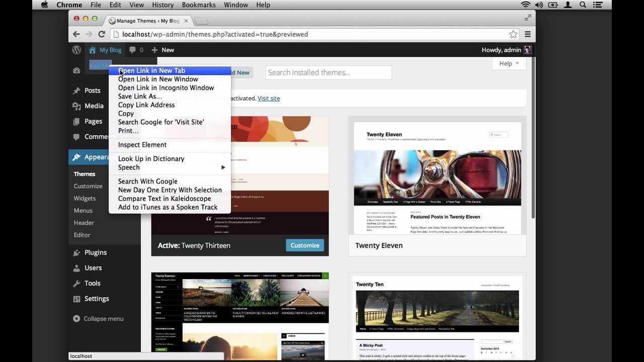Click the Collapse menu arrow icon
This screenshot has height=362, width=644.
point(76,318)
